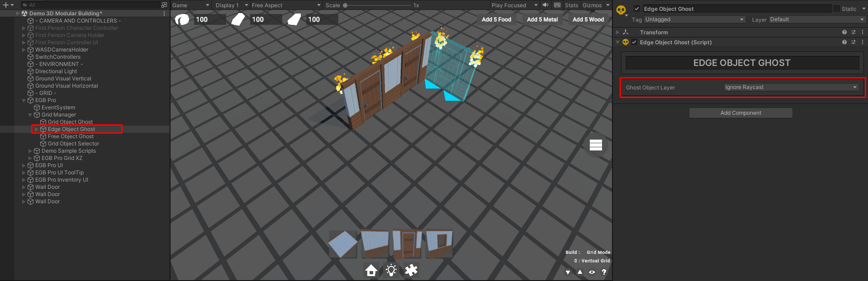Image resolution: width=868 pixels, height=281 pixels.
Task: Click the up arrow grid level icon
Action: (580, 272)
